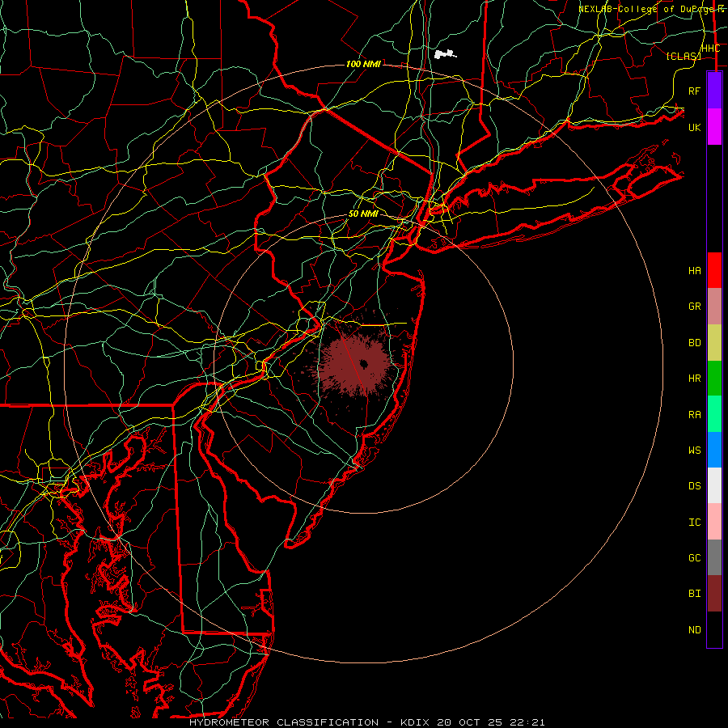Image resolution: width=728 pixels, height=728 pixels.
Task: Click the UK magenta legend swatch
Action: point(714,127)
